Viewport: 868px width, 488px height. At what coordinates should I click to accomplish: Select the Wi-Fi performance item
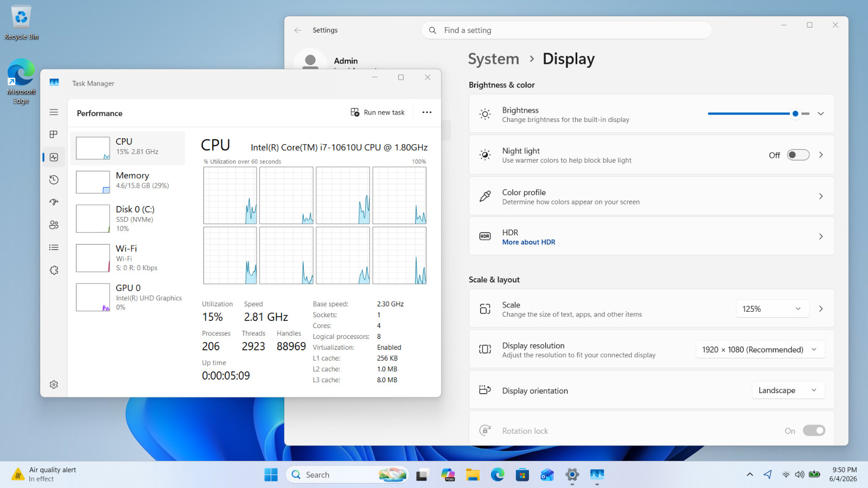127,258
